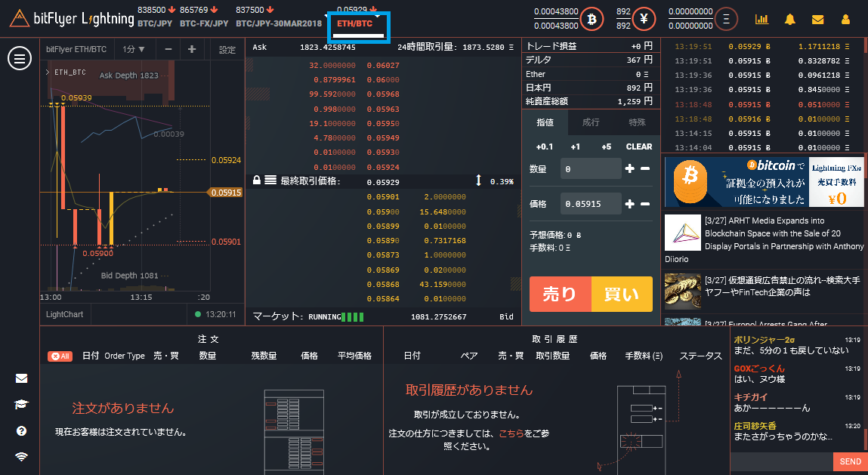
Task: Increase quantity with the plus icon
Action: point(629,168)
